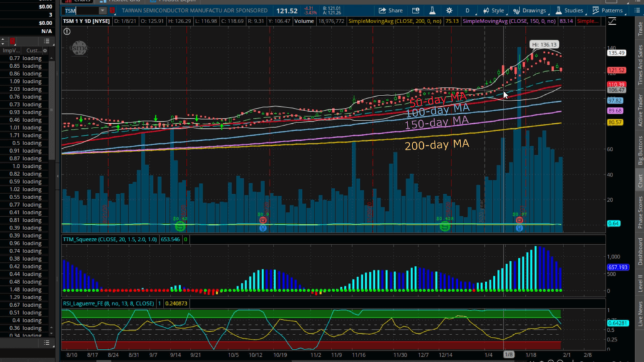Click the Hi: 136.13 price bubble
The height and width of the screenshot is (362, 644).
(x=544, y=45)
